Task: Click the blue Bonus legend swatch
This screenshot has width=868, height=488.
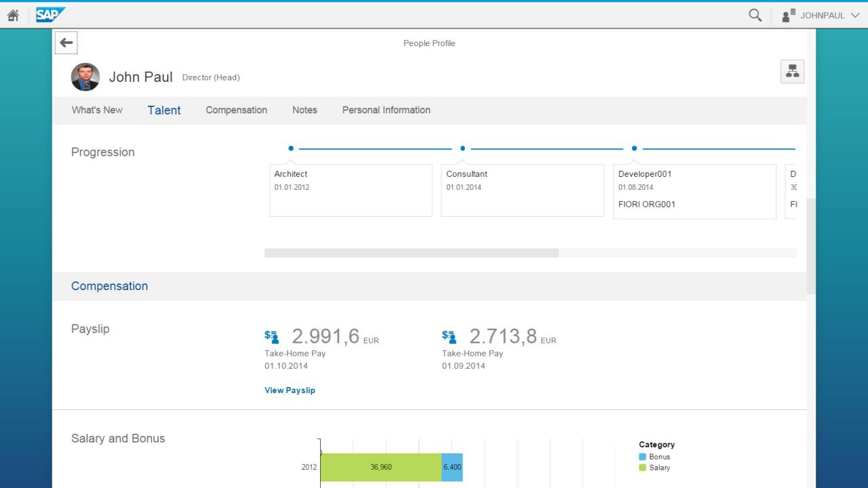Action: [642, 457]
